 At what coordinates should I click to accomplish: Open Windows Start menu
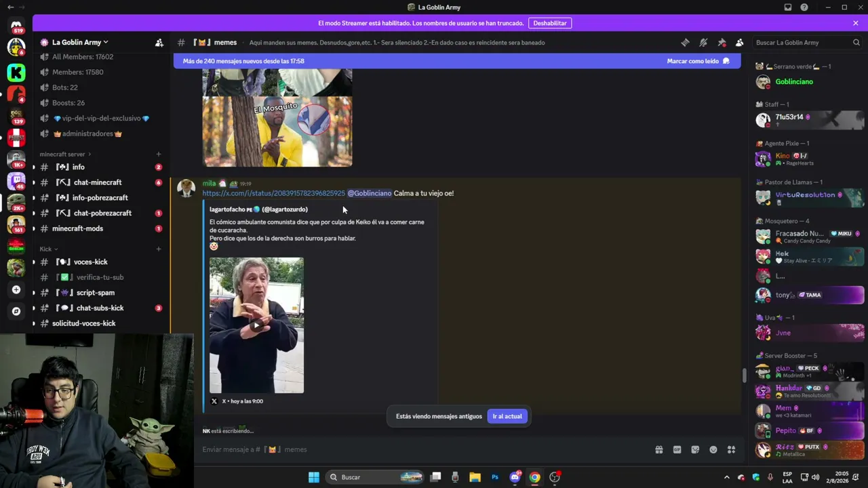point(314,477)
